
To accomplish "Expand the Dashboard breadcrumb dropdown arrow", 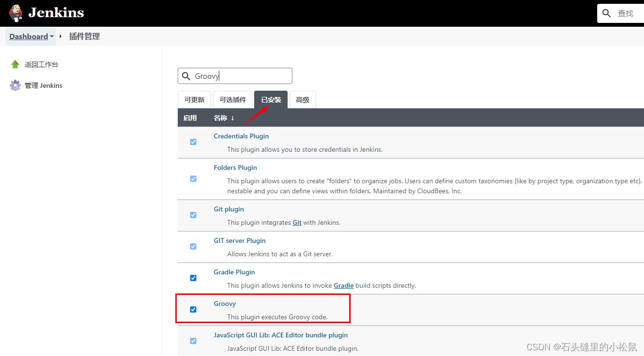I will tap(52, 36).
